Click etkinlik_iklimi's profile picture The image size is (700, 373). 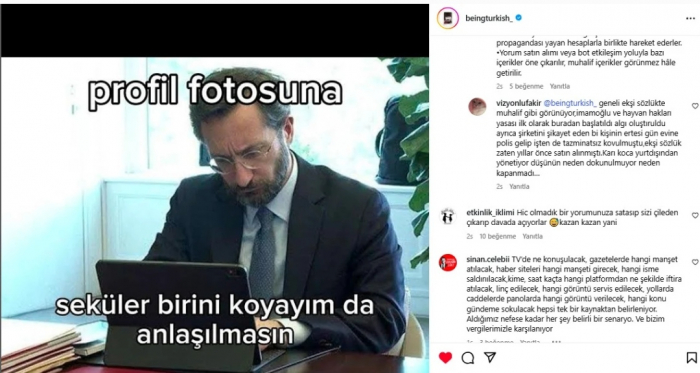(x=448, y=216)
